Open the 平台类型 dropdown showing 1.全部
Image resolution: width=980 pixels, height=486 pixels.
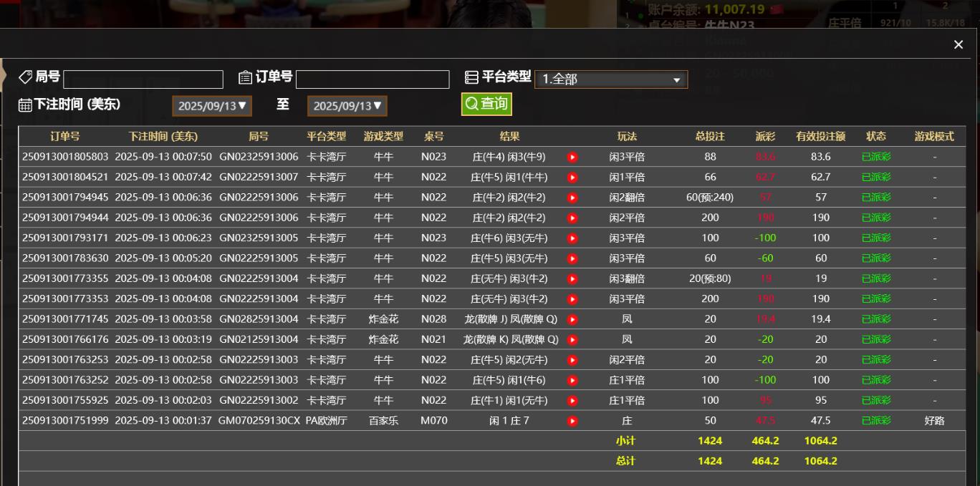tap(610, 79)
